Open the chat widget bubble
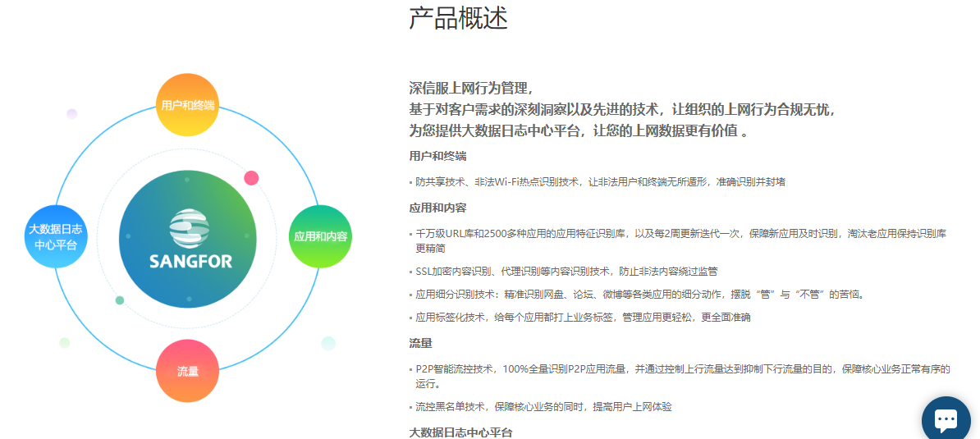980x439 pixels. click(x=946, y=420)
